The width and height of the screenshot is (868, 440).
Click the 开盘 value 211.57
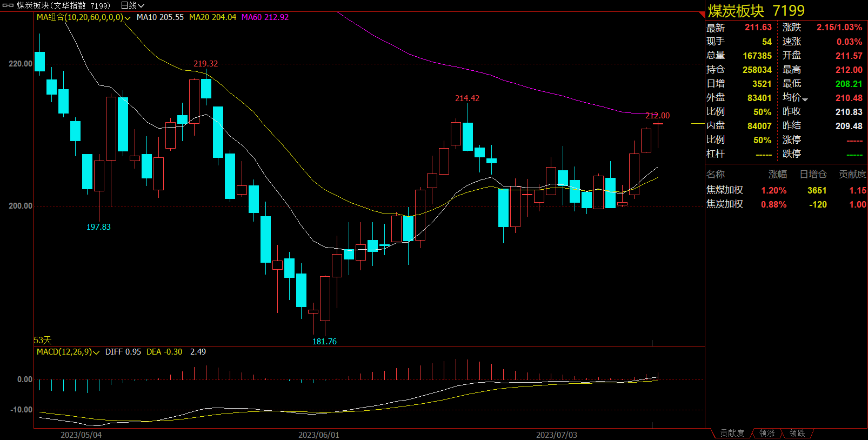pos(849,56)
